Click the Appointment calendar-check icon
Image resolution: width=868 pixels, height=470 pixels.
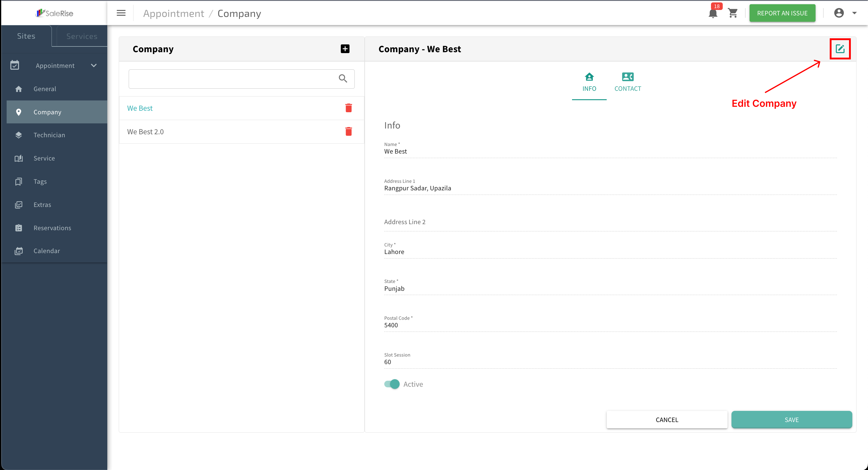pos(14,65)
